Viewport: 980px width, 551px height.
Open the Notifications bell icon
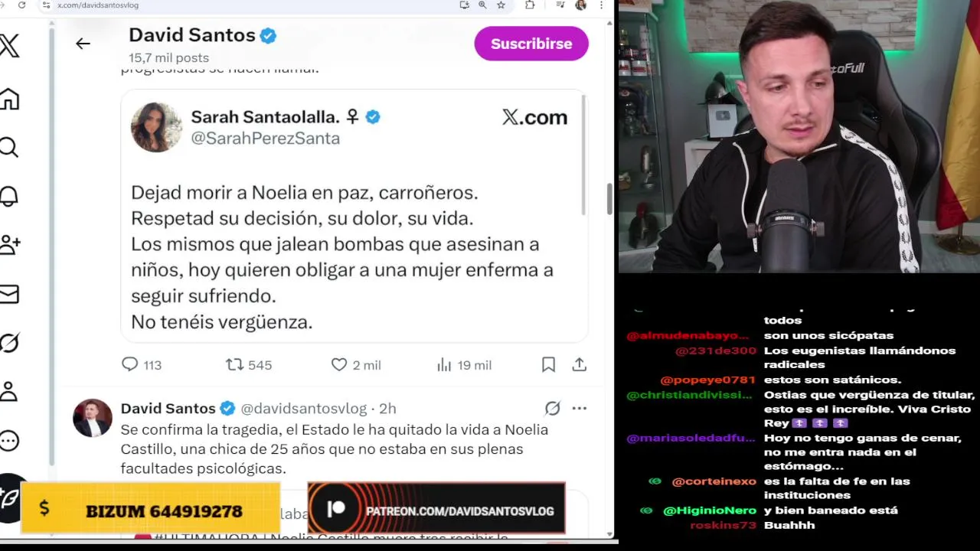tap(8, 197)
